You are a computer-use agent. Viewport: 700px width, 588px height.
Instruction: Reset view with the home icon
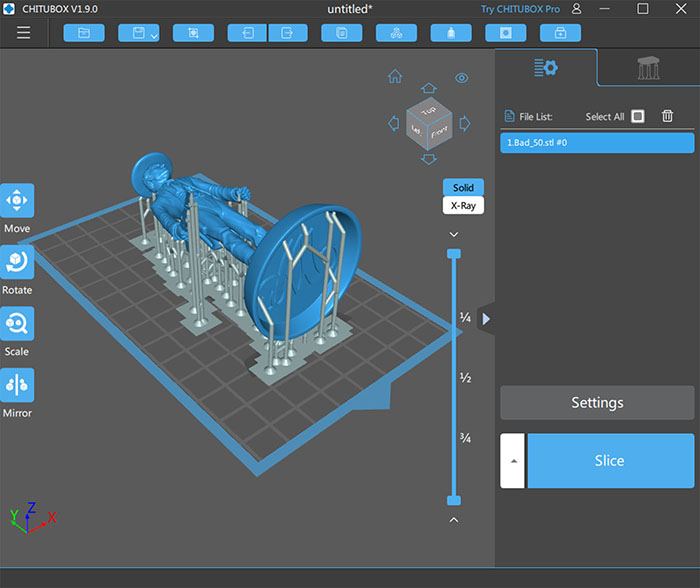point(395,77)
